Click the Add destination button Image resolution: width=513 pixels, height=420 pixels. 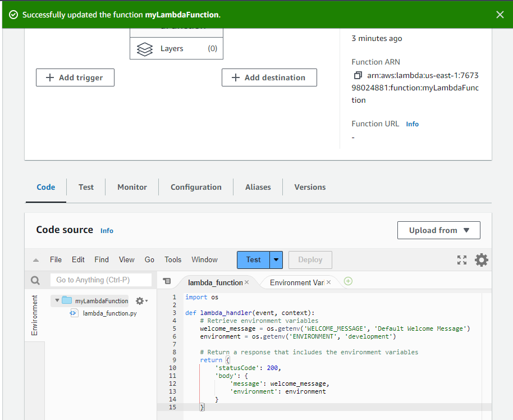[x=269, y=77]
